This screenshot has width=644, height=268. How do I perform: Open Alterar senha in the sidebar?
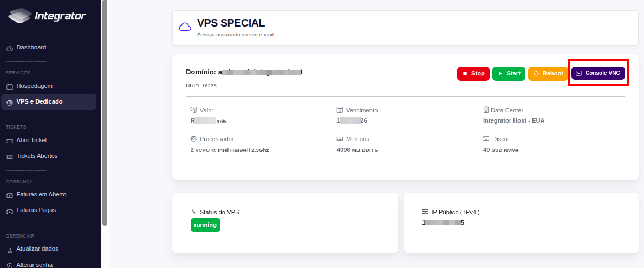34,265
